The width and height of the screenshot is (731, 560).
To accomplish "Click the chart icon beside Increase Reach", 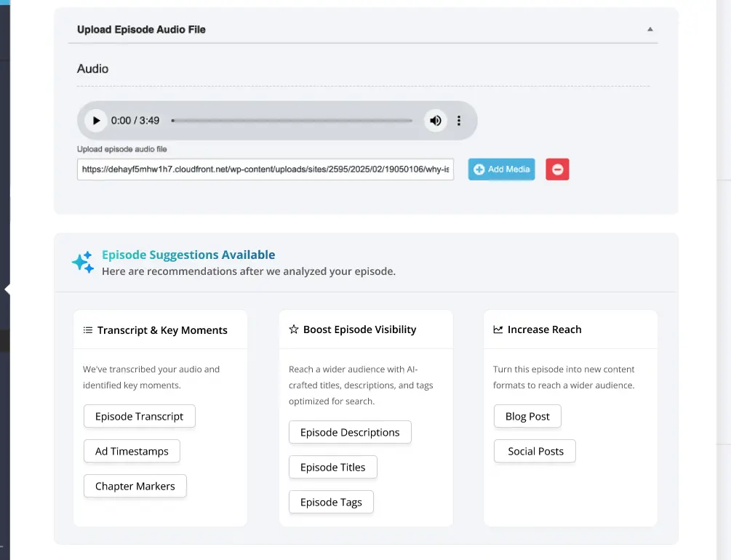I will click(498, 329).
